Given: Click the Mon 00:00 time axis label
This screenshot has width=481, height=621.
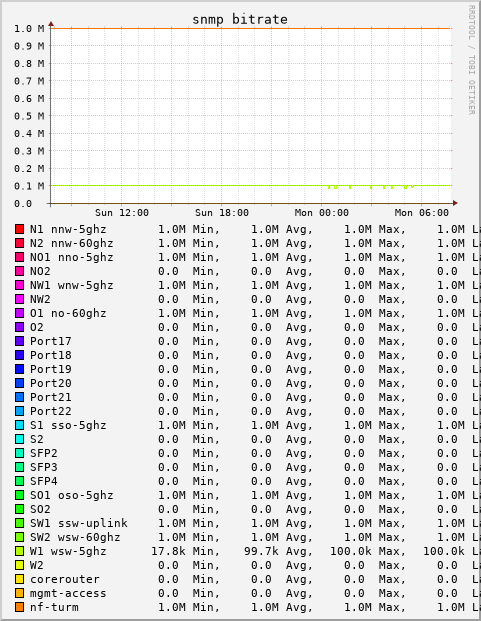Looking at the screenshot, I should pyautogui.click(x=321, y=213).
